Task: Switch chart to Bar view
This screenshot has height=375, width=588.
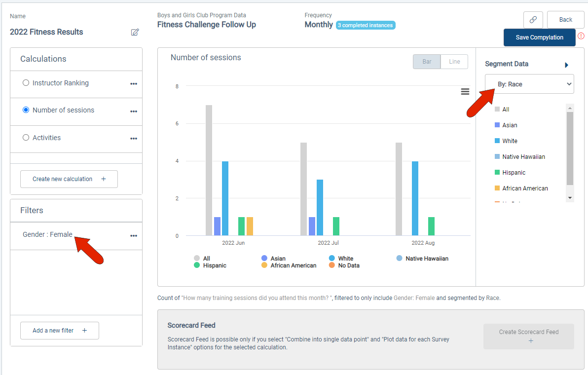Action: (x=427, y=62)
